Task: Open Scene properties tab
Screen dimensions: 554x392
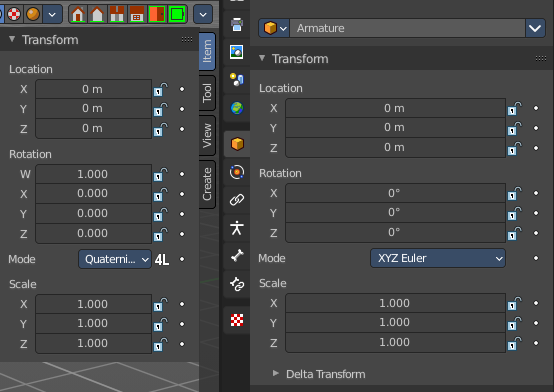Action: click(237, 80)
